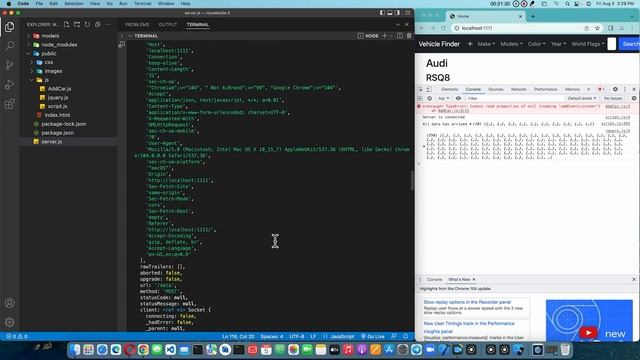Toggle the console sidebar
Screen dimensions: 640x360
(x=420, y=98)
